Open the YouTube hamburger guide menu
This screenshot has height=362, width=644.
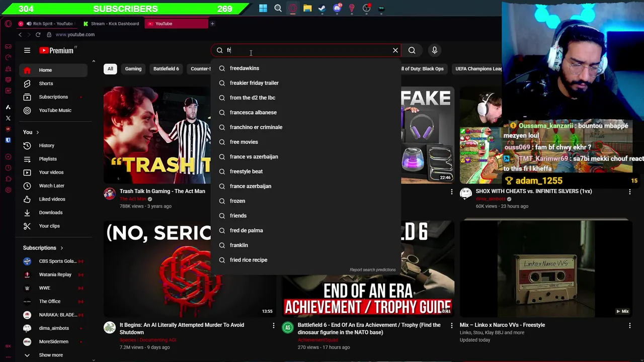pyautogui.click(x=27, y=50)
